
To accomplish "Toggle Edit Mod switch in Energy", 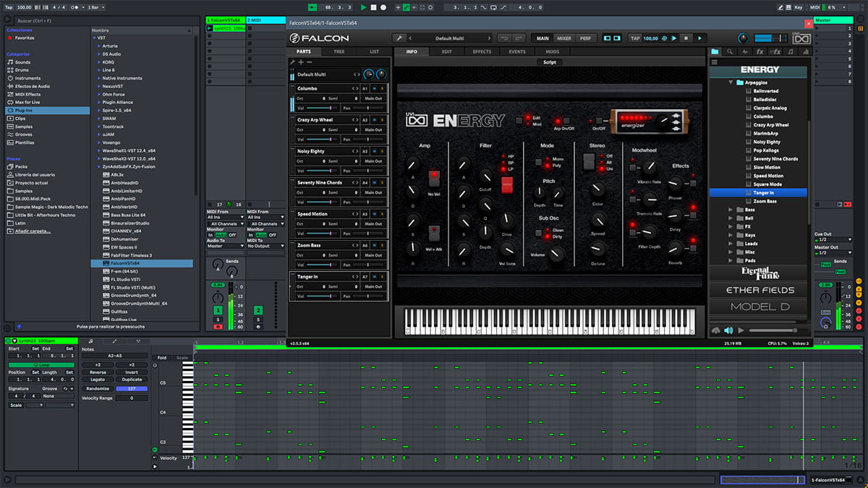I will click(519, 121).
